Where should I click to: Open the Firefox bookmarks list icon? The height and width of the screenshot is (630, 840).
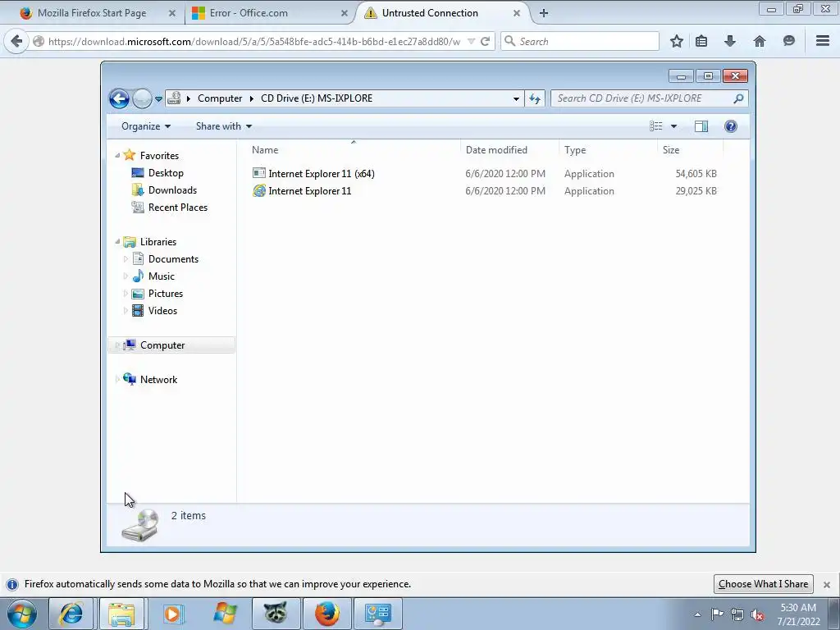pos(701,41)
